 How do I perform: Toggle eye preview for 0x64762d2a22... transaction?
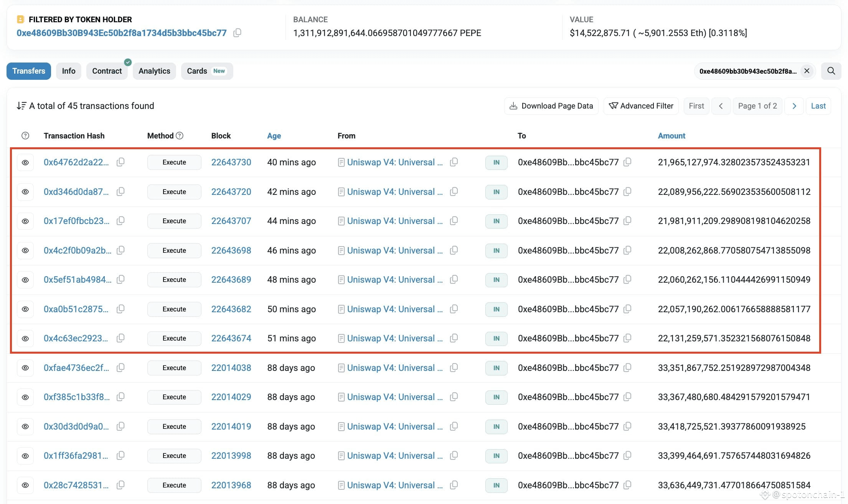[x=25, y=162]
